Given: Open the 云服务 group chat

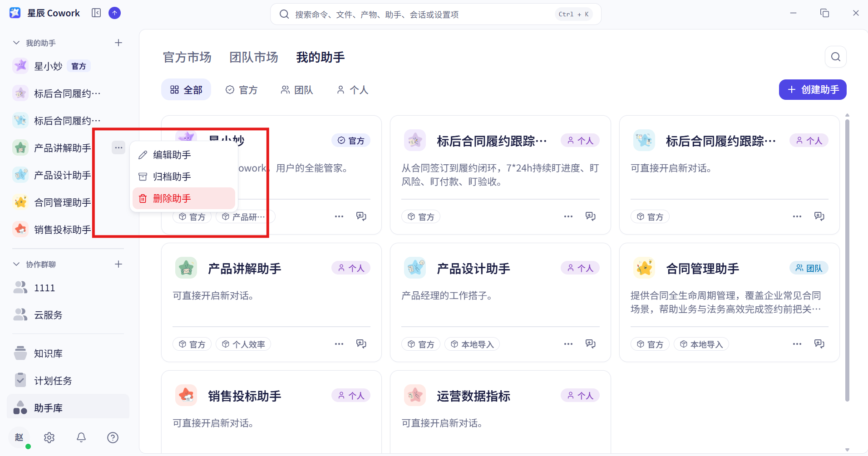Looking at the screenshot, I should pyautogui.click(x=68, y=315).
